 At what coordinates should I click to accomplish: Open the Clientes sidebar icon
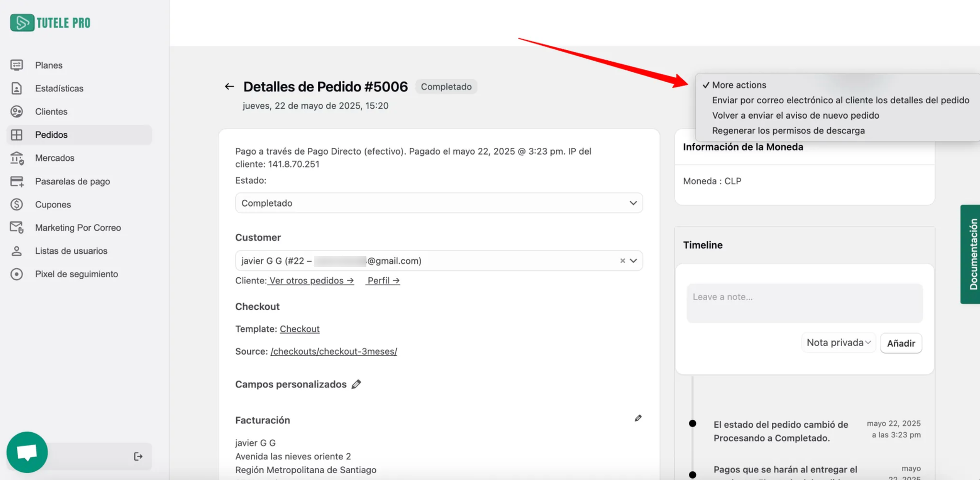click(17, 111)
